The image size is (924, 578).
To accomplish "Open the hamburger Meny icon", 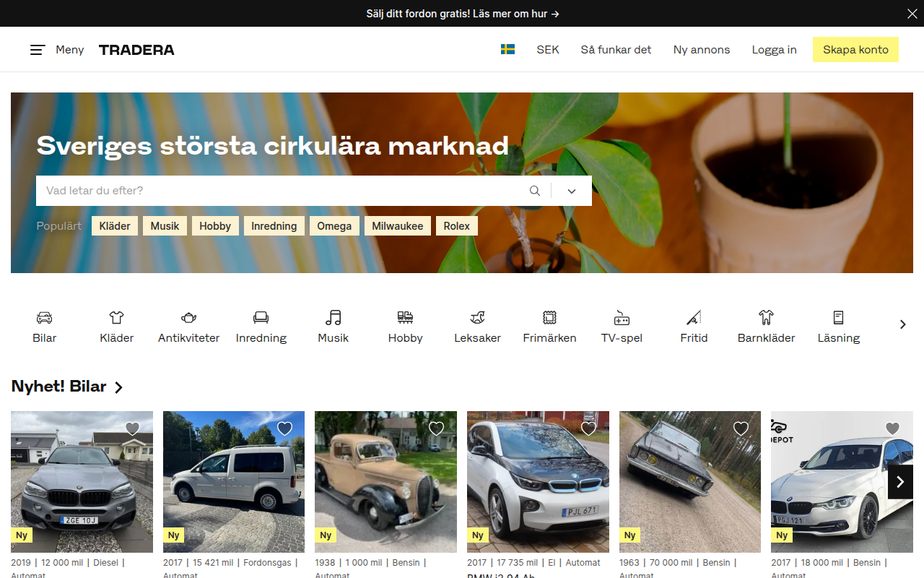I will 38,50.
